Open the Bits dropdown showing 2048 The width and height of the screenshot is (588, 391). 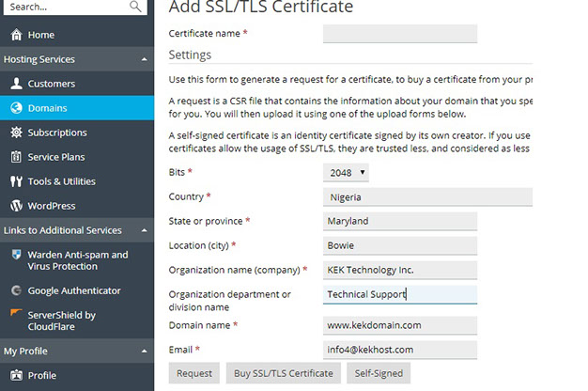(x=346, y=173)
